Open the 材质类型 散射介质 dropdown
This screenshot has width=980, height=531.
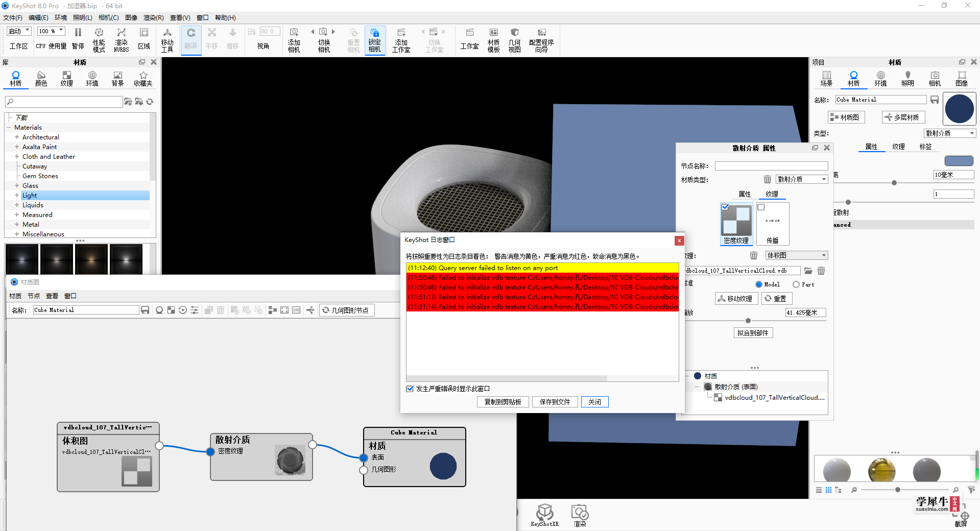[802, 179]
